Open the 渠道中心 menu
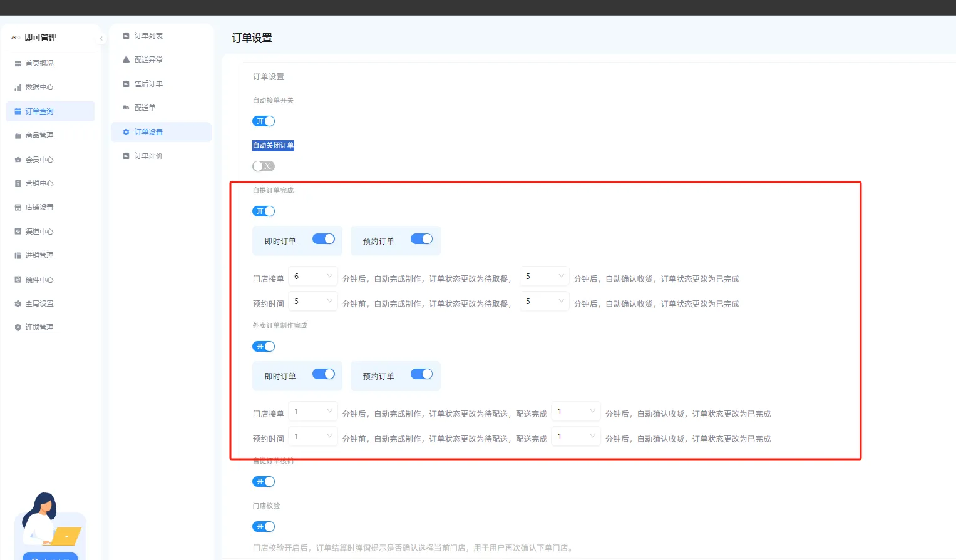Screen dimensions: 956x560 point(50,232)
